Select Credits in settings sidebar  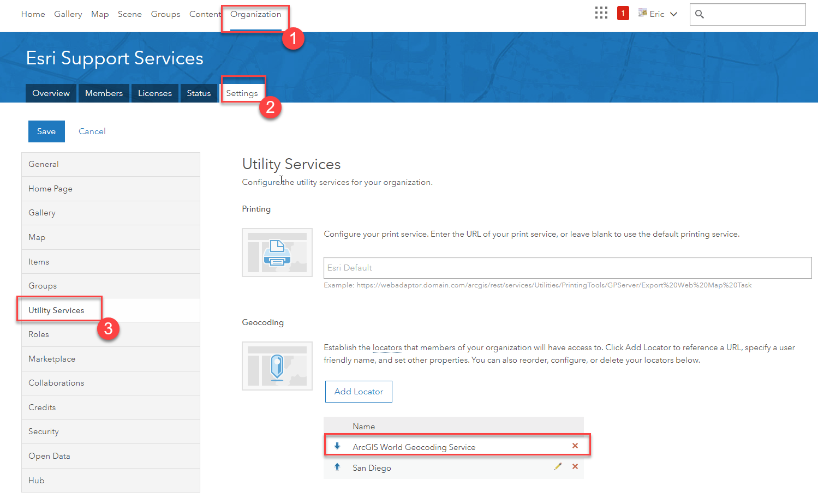pyautogui.click(x=111, y=407)
